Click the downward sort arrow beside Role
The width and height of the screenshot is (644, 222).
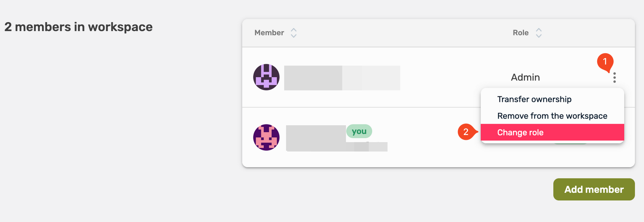[x=539, y=35]
